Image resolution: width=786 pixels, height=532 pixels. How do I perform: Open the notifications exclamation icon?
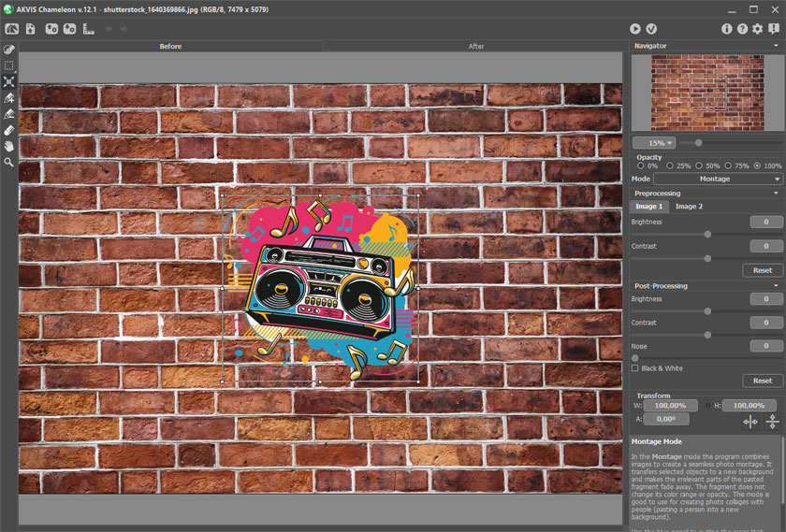click(774, 29)
